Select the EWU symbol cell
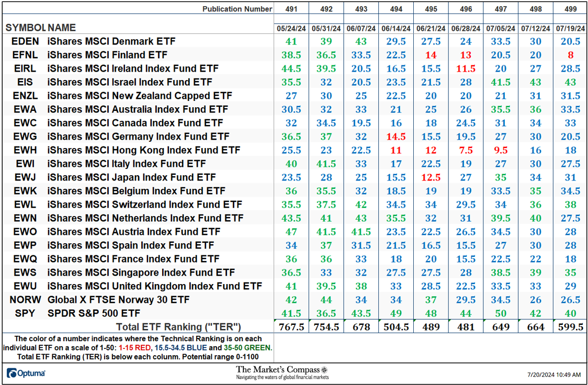The image size is (588, 385). point(25,286)
